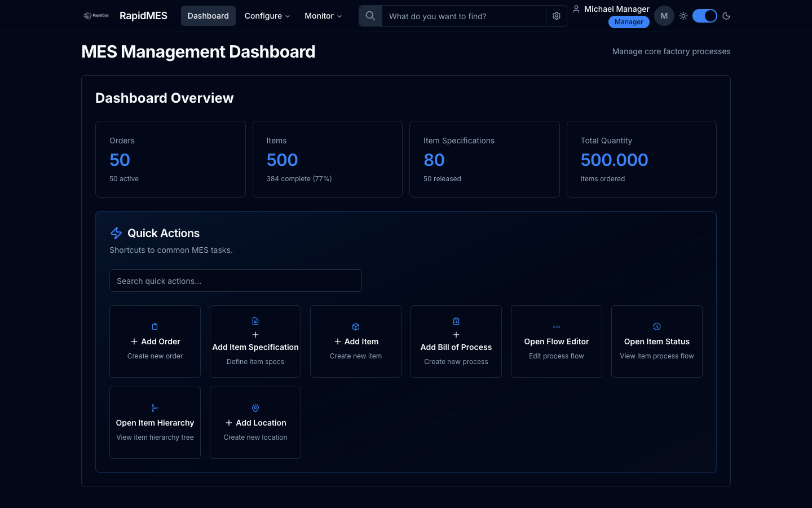812x508 pixels.
Task: Click the map pin icon on Add Location
Action: [x=255, y=408]
